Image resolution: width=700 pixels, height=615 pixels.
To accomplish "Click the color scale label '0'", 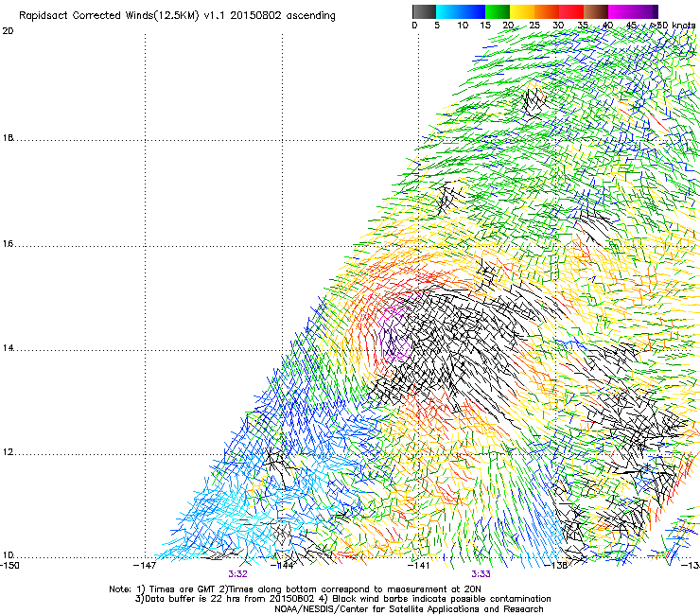I will [414, 26].
